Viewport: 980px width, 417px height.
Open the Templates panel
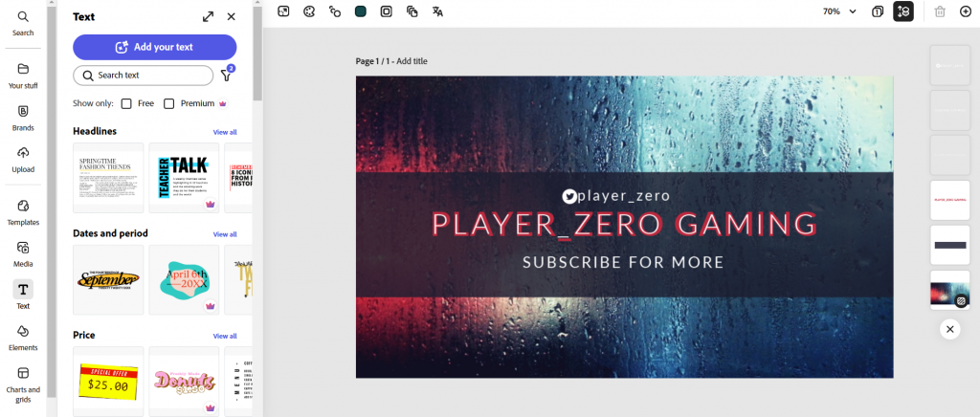23,213
